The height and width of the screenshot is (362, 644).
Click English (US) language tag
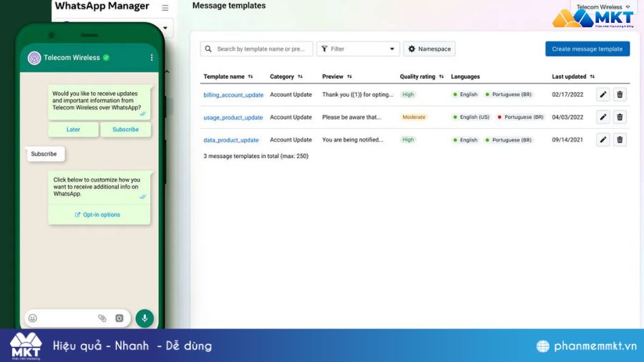click(x=471, y=117)
